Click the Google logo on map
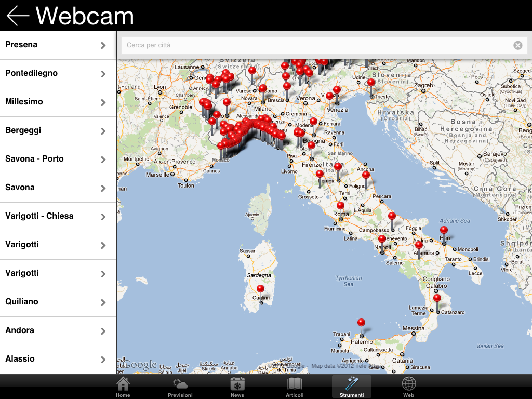The image size is (532, 399). coord(140,365)
